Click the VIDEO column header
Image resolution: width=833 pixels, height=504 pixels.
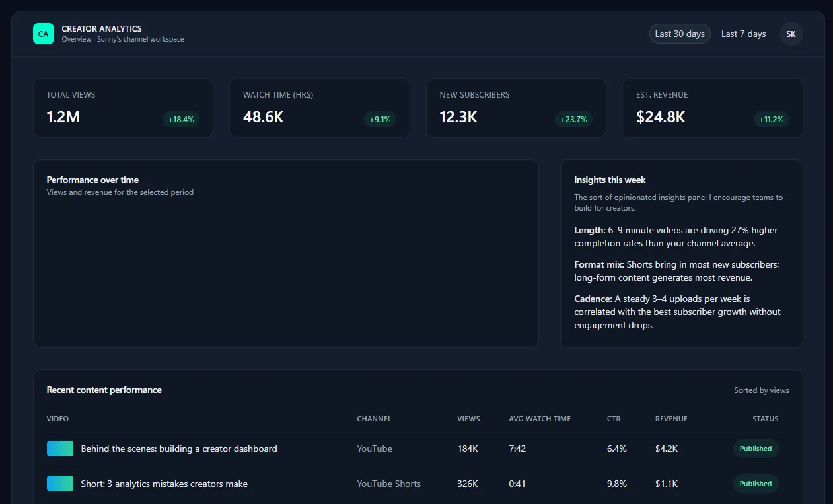coord(57,419)
